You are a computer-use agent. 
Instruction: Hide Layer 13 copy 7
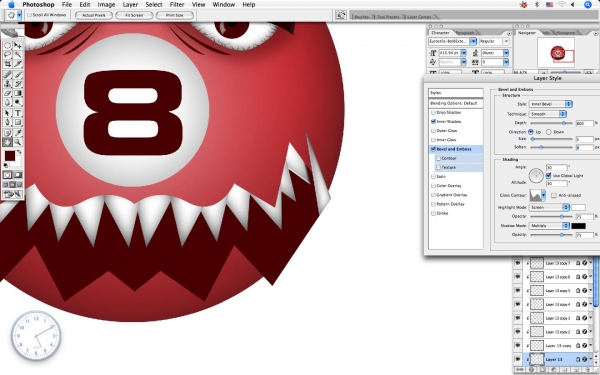pos(518,263)
